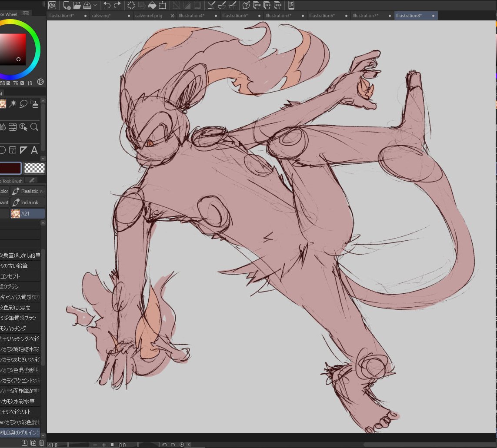Duplicate the selected sub tool
This screenshot has width=497, height=448.
(33, 443)
